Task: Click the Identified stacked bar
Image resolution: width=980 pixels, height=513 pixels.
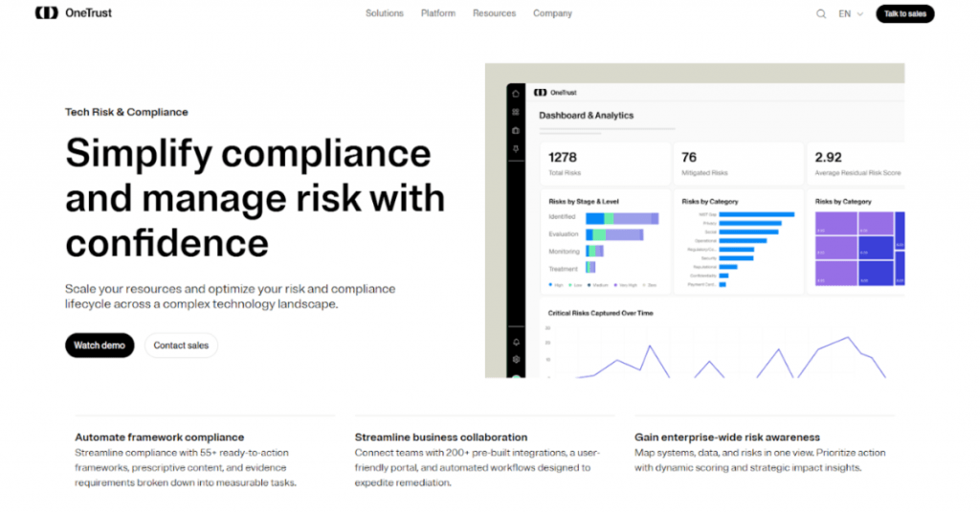Action: click(622, 218)
